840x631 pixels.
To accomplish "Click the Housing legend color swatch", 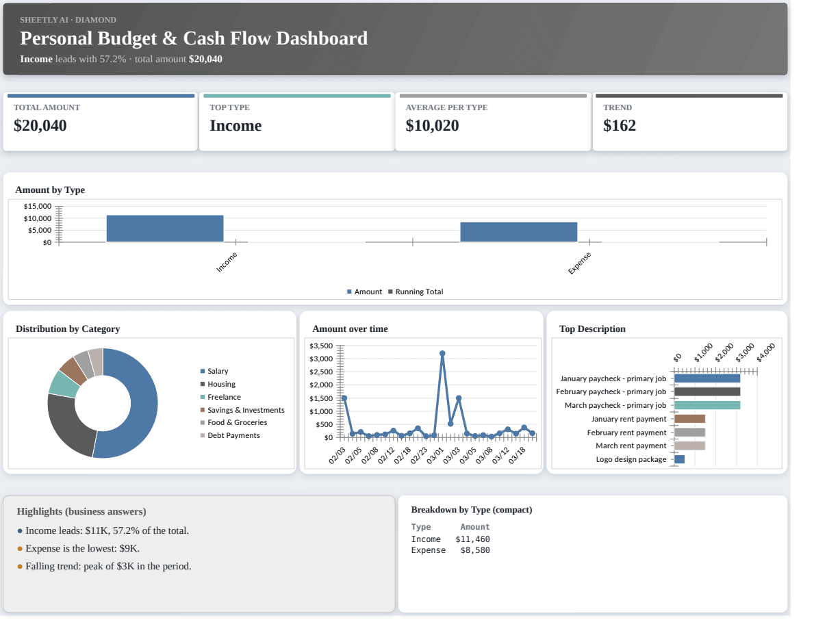I will [x=203, y=384].
